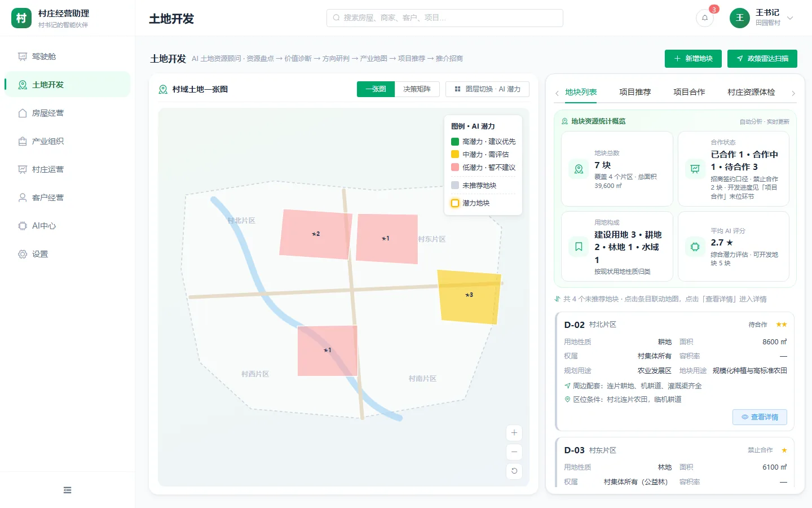Click the 政策雷达扫描 button
This screenshot has width=812, height=508.
click(762, 59)
